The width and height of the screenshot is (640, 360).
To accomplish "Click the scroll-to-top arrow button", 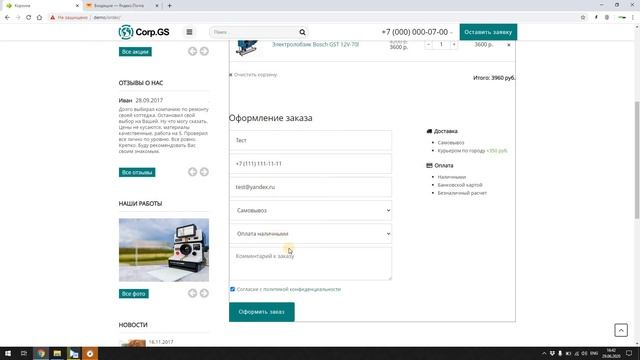I will point(621,330).
